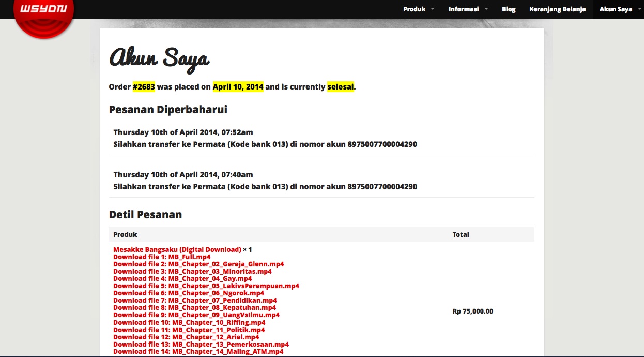Download MB_Chapter_11_Politik.mp4 file
The image size is (644, 357).
pyautogui.click(x=189, y=330)
